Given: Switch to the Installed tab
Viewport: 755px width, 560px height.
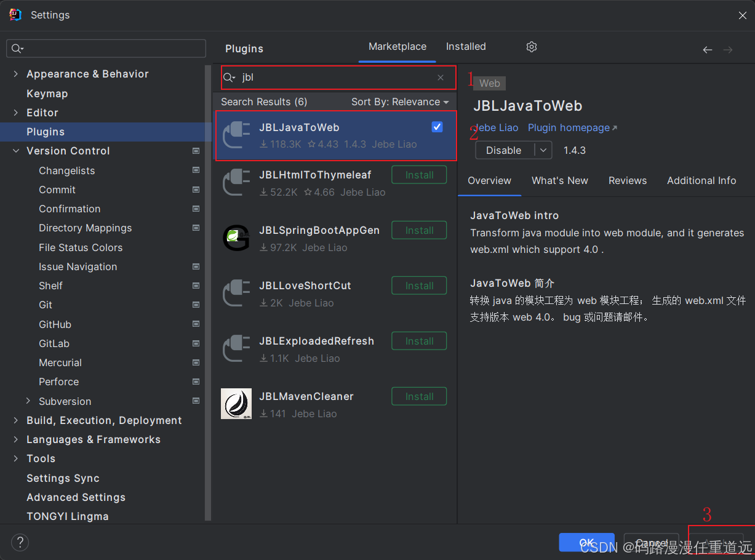Looking at the screenshot, I should coord(466,47).
